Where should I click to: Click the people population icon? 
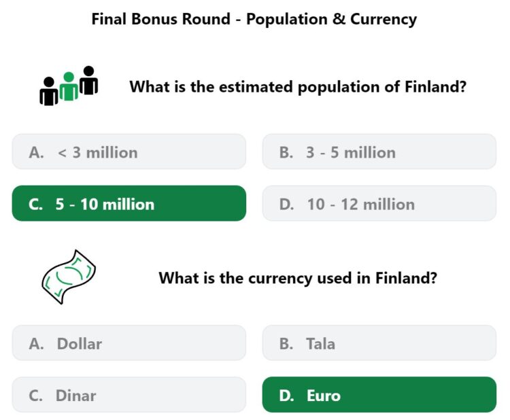(69, 86)
